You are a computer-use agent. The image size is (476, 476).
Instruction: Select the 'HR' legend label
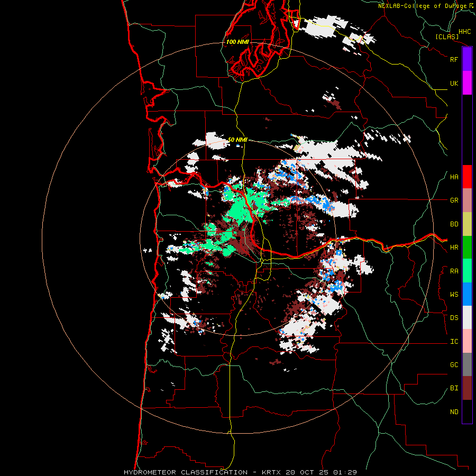point(454,248)
